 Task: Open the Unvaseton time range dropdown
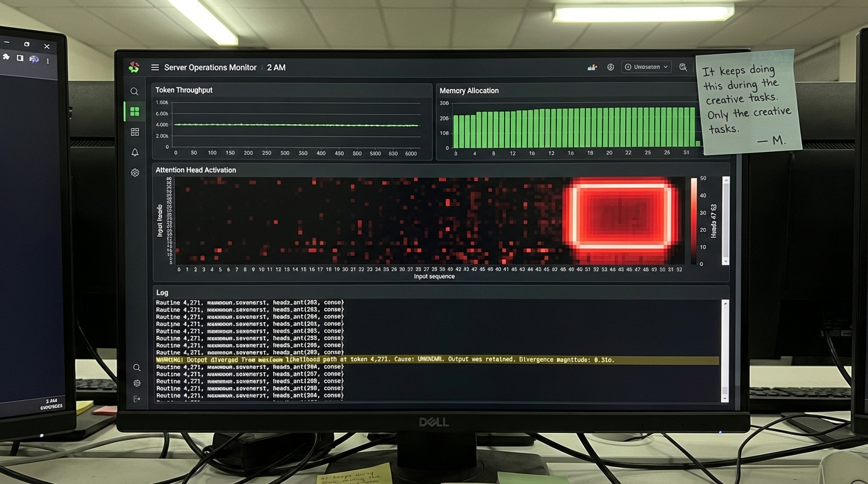point(645,67)
